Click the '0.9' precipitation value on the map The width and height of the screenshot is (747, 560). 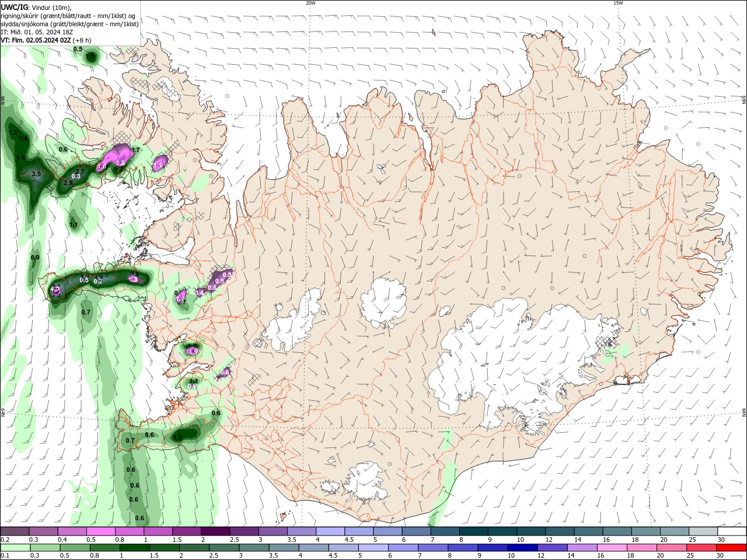(x=35, y=257)
